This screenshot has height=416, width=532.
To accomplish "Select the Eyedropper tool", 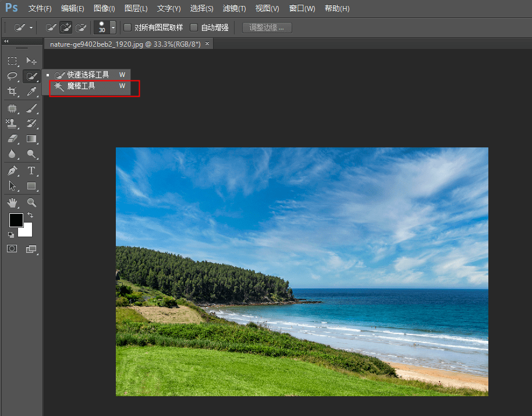I will (31, 91).
